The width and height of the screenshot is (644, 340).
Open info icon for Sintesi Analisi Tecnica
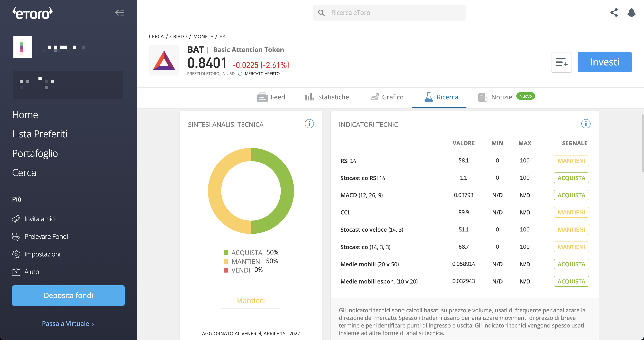point(309,124)
